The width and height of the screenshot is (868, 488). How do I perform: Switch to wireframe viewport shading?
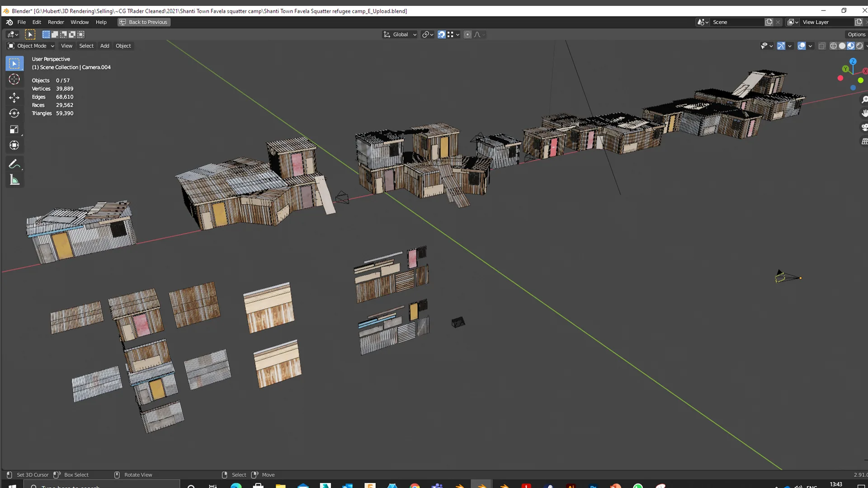coord(833,46)
